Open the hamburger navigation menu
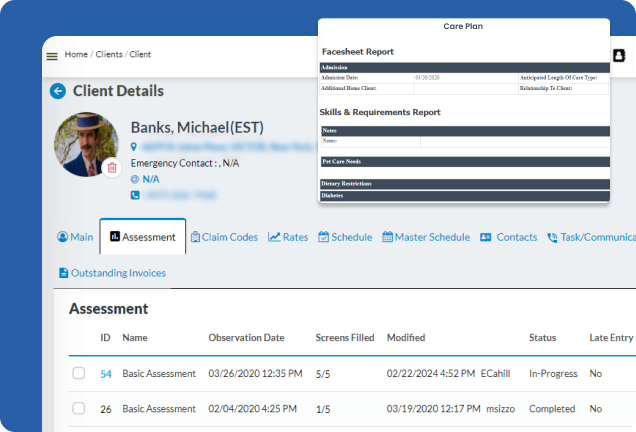This screenshot has width=636, height=432. pos(52,56)
